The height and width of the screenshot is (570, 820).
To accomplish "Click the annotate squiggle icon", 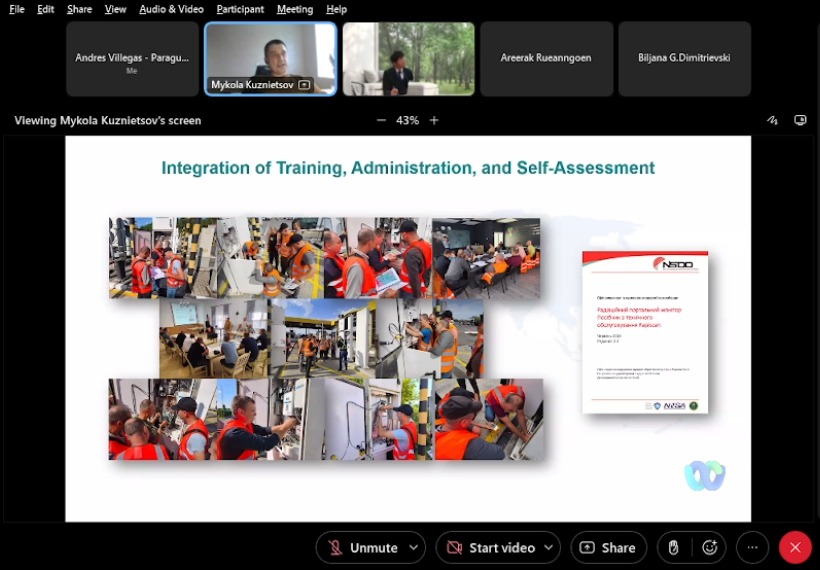I will pyautogui.click(x=772, y=120).
